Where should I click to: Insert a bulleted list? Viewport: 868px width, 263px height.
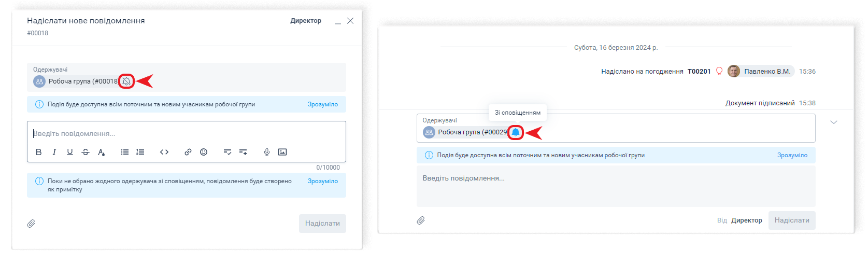point(125,152)
